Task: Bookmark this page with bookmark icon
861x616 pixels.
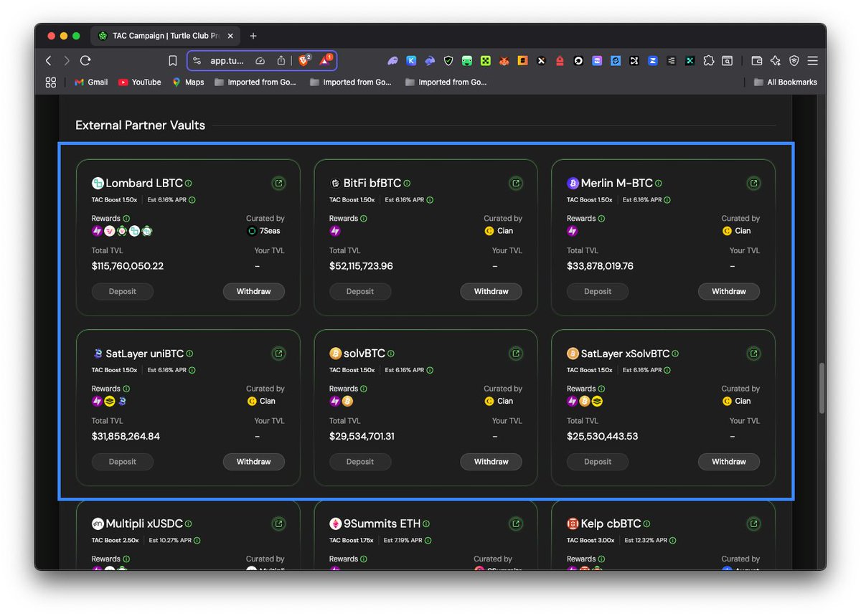Action: click(x=173, y=61)
